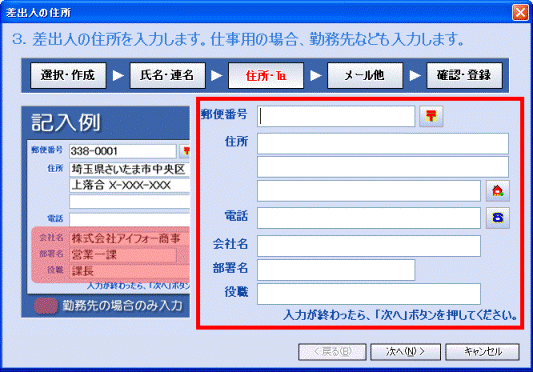Screen dimensions: 533x372
Task: Click the disabled 戻る(B) button
Action: 332,352
